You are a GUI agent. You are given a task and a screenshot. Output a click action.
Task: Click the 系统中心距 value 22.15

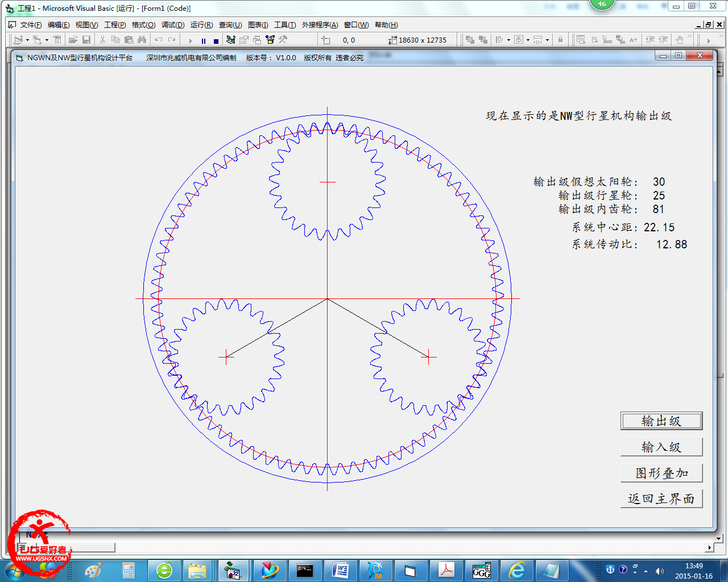(x=659, y=227)
